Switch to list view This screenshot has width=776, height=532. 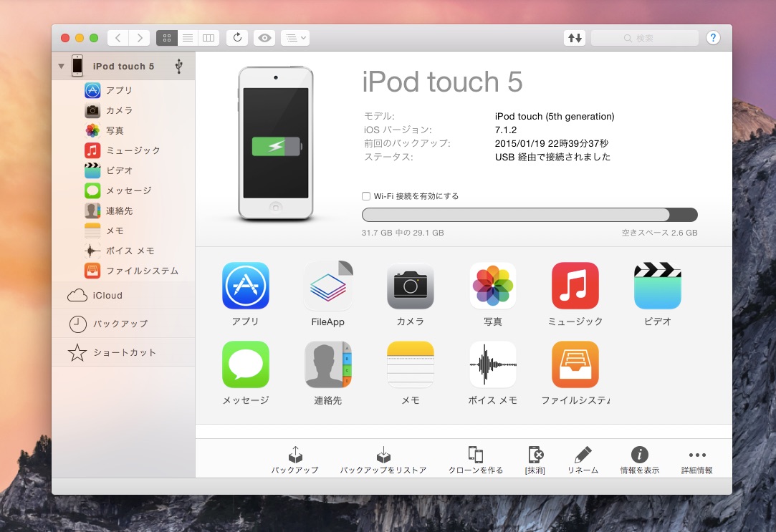[x=188, y=37]
